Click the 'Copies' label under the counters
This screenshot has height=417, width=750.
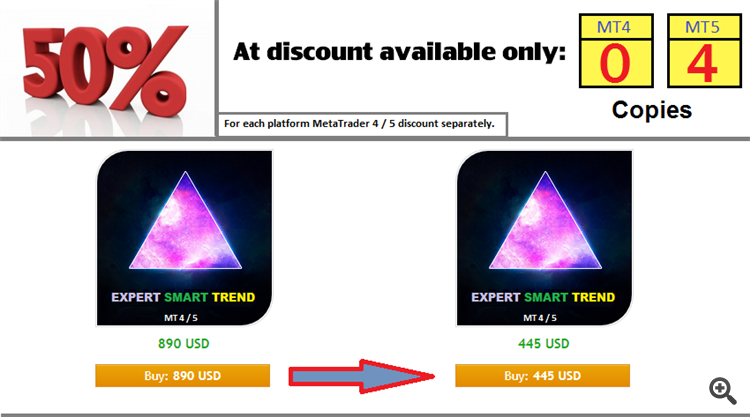[x=652, y=110]
